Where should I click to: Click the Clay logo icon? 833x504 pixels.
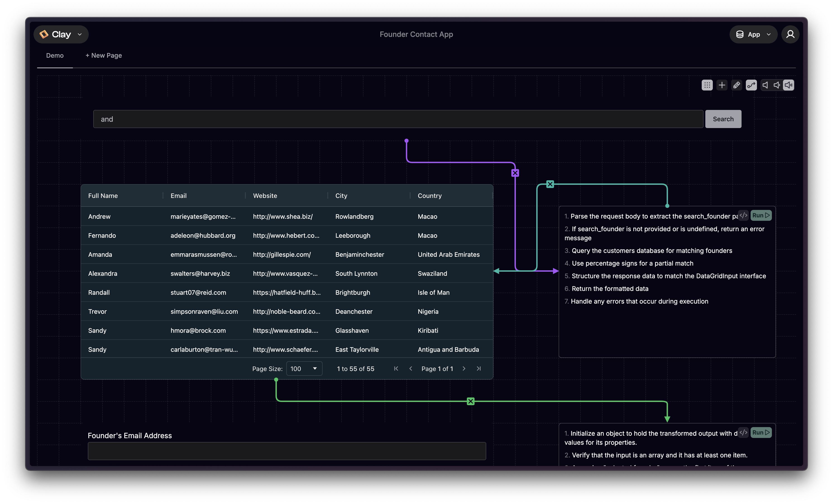(x=44, y=34)
